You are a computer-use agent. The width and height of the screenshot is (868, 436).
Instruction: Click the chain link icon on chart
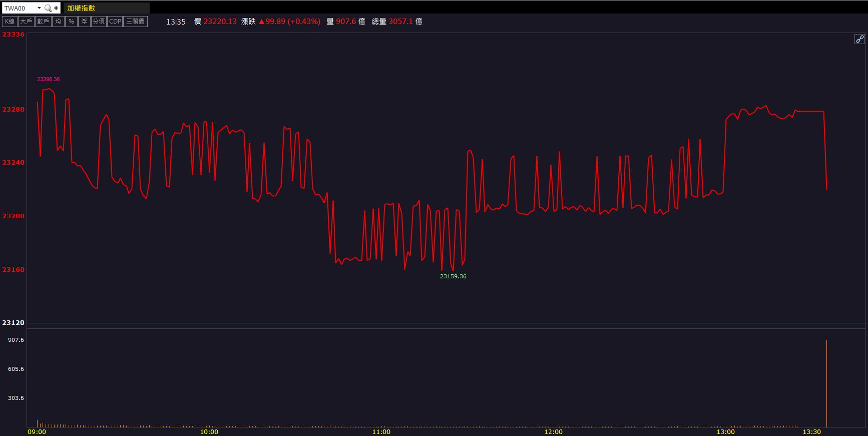tap(859, 39)
